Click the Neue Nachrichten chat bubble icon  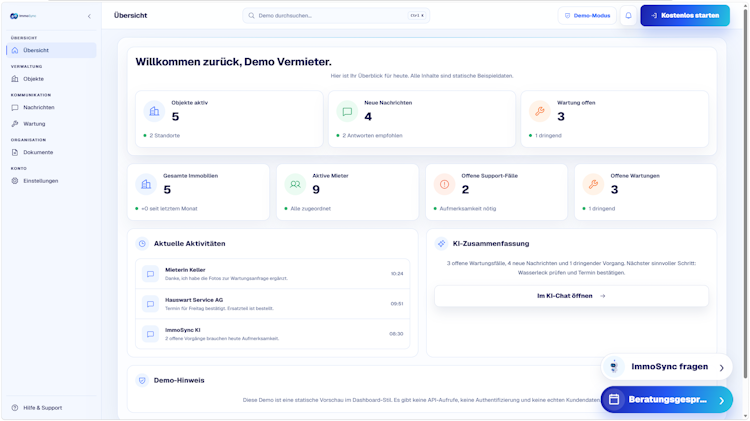tap(347, 111)
